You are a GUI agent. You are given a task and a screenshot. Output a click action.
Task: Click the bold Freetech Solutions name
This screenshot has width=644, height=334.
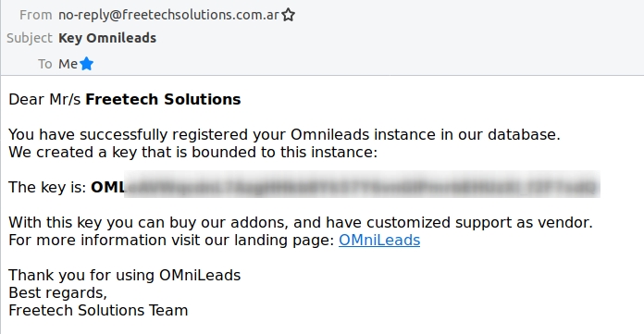point(163,99)
